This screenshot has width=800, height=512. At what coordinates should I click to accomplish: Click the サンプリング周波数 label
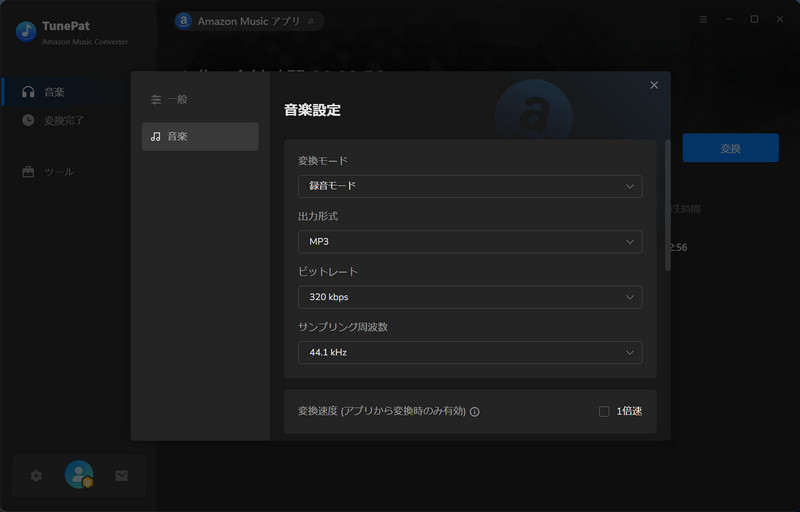pyautogui.click(x=343, y=327)
